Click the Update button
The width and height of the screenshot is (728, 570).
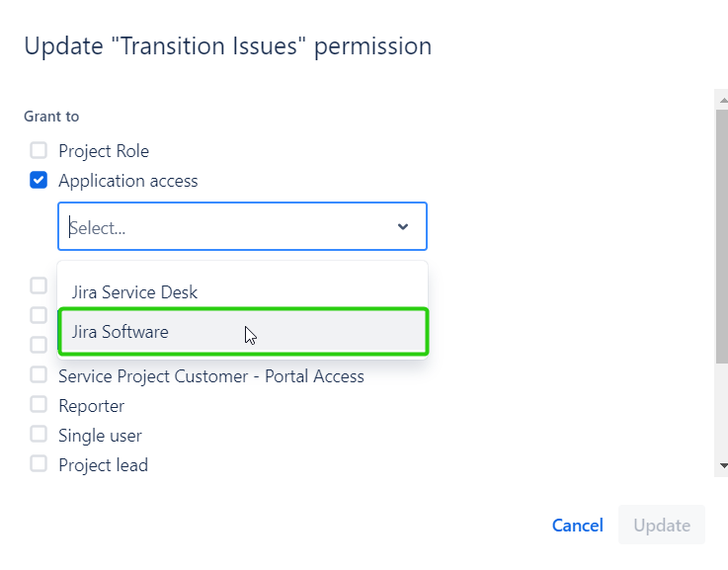click(661, 525)
